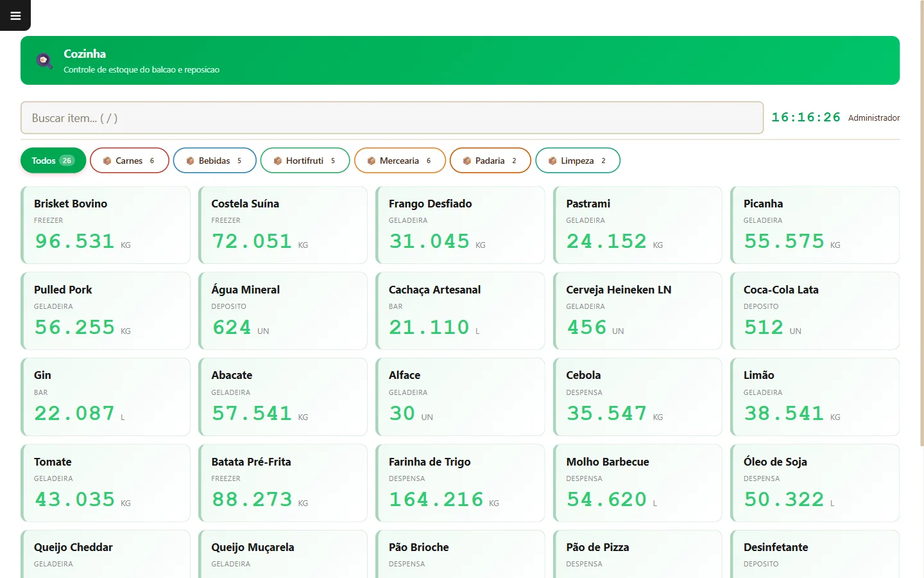The width and height of the screenshot is (924, 578).
Task: Click the 512 quantity of Coca-Cola Lata
Action: (764, 328)
